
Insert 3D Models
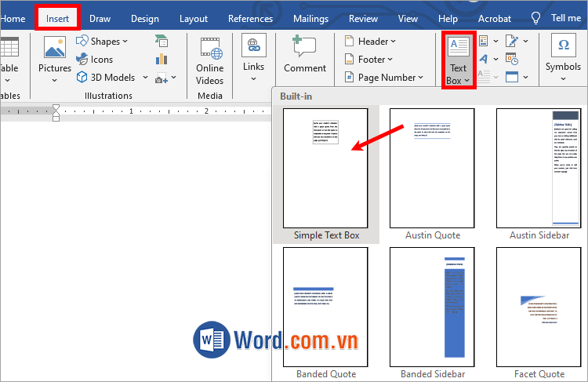(106, 78)
